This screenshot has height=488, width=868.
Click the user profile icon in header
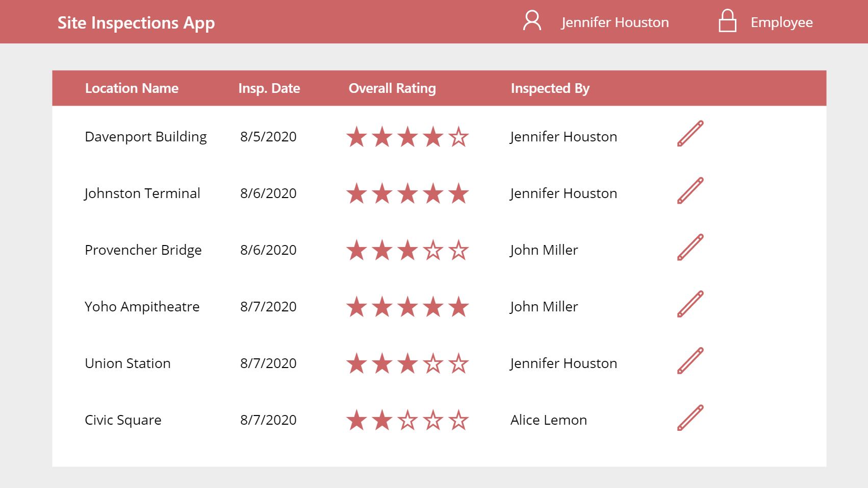[532, 21]
